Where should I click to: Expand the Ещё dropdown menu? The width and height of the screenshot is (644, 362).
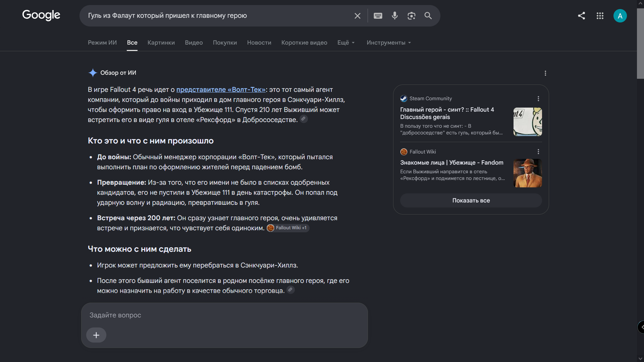(346, 43)
